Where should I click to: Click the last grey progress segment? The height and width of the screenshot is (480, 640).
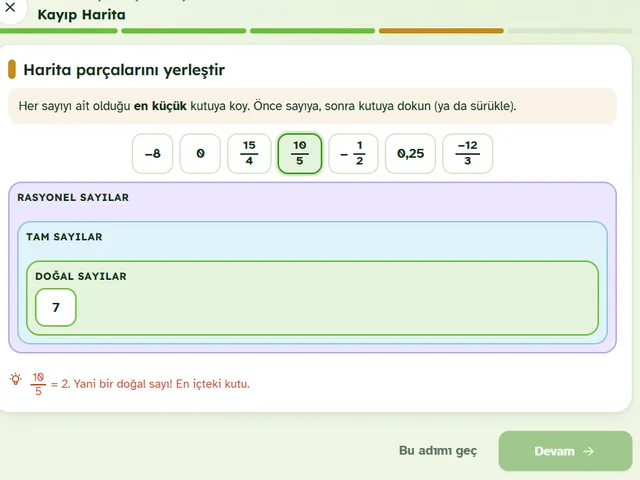coord(570,31)
